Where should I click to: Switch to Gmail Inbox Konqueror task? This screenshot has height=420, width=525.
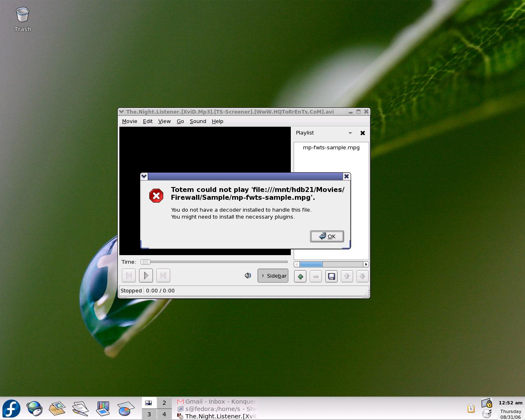(x=217, y=402)
